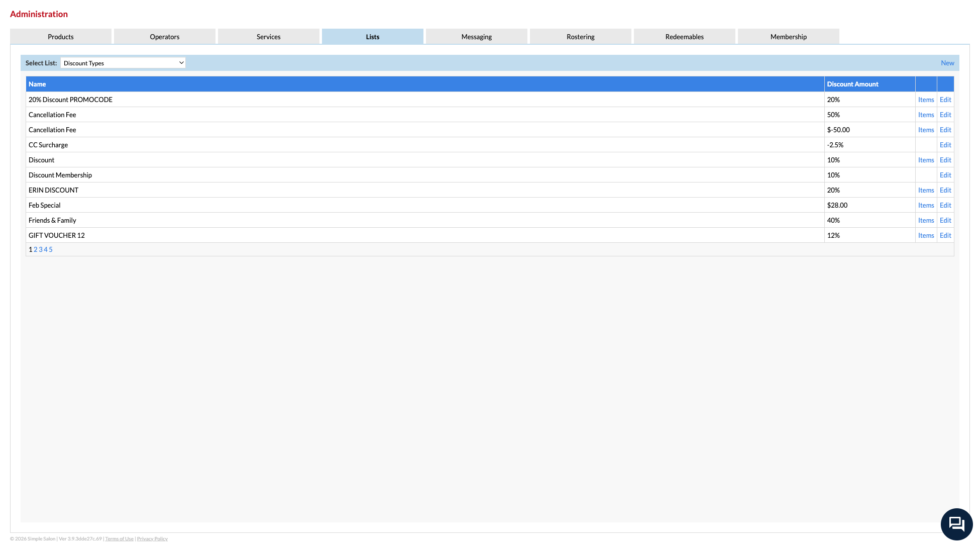This screenshot has width=980, height=548.
Task: Open the Privacy Policy page
Action: [x=152, y=538]
